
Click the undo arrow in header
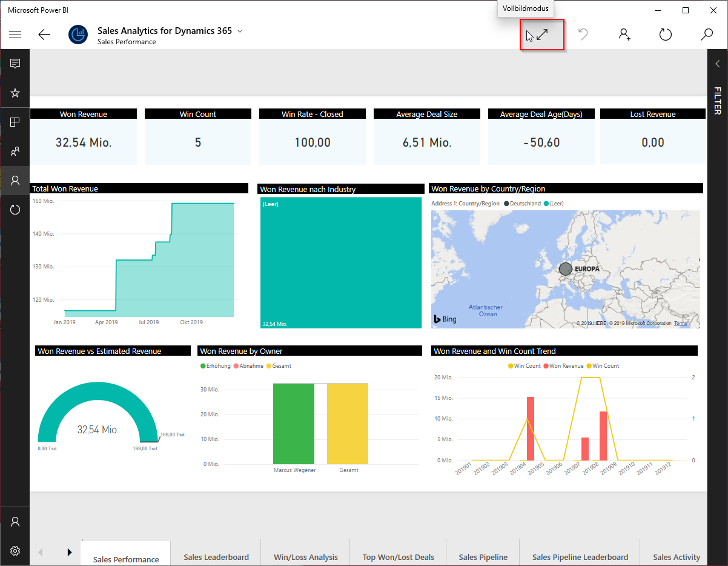click(x=583, y=35)
